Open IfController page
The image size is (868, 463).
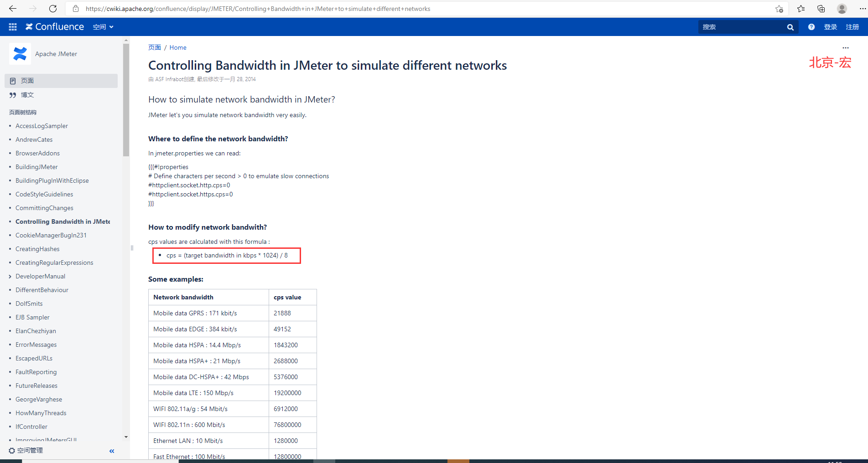[31, 427]
